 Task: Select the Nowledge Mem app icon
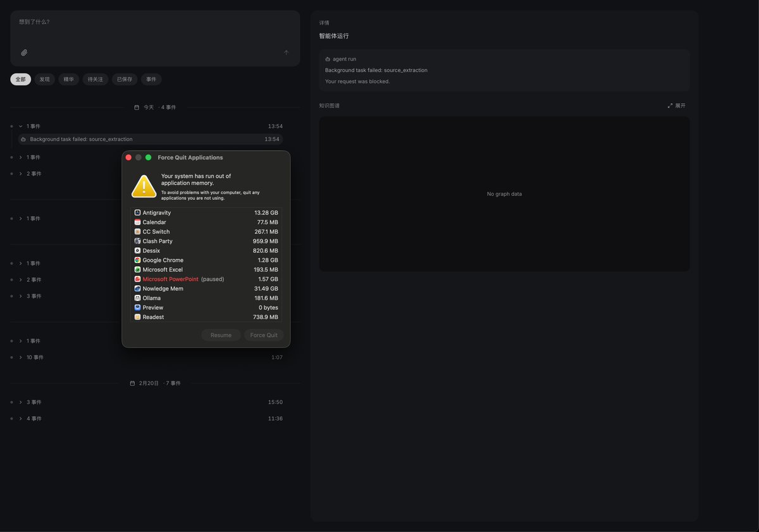[x=137, y=288]
